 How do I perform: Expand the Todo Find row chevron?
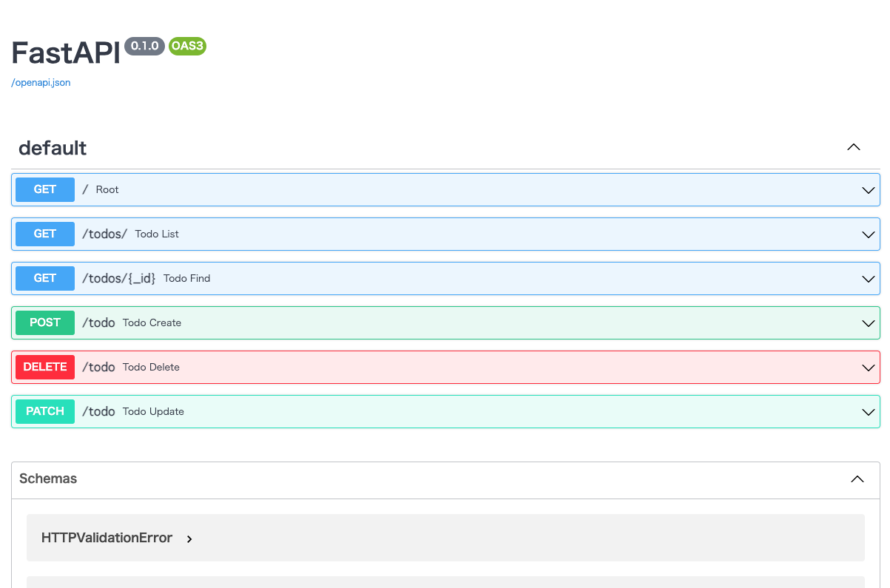(869, 279)
